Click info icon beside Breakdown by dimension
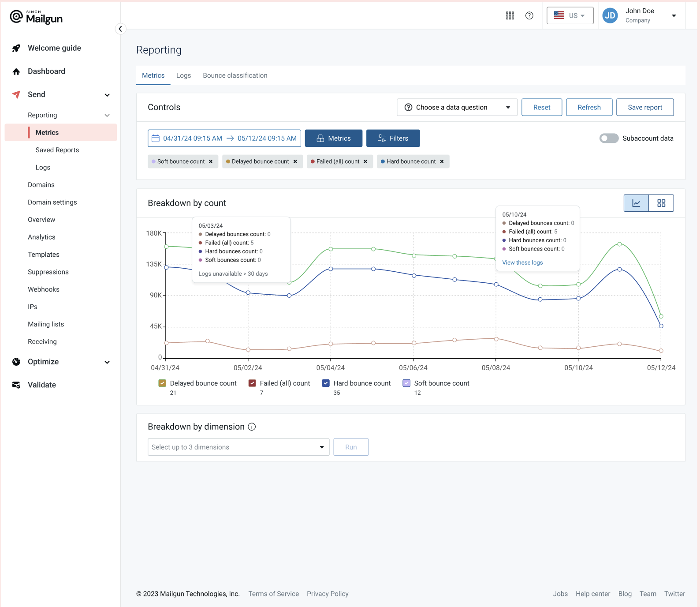 (x=252, y=427)
